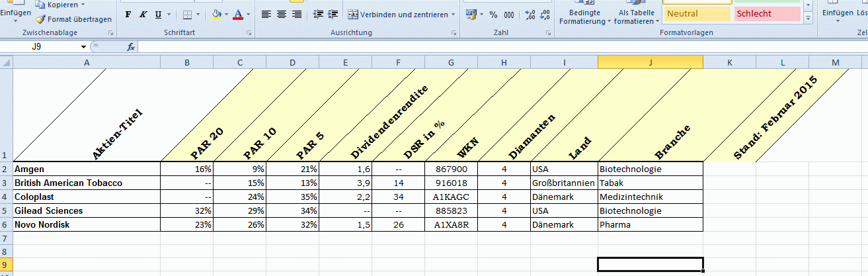Image resolution: width=868 pixels, height=276 pixels.
Task: Apply the thousands separator format
Action: (x=509, y=14)
